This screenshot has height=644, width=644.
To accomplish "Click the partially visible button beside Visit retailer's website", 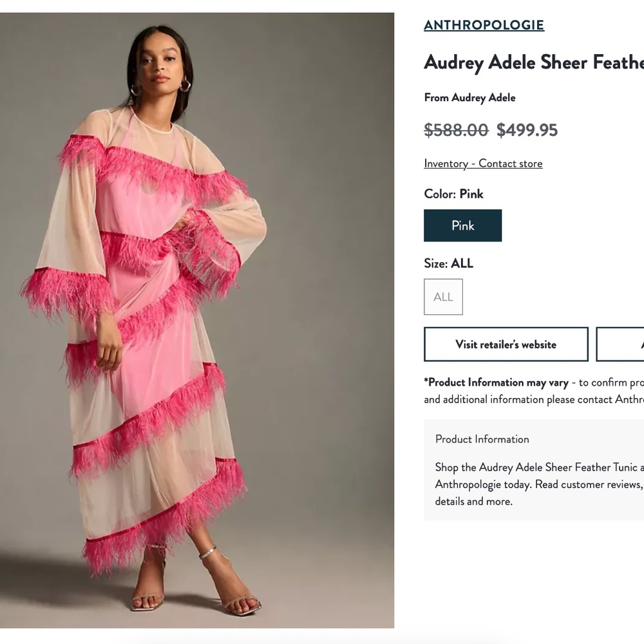I will pos(628,344).
